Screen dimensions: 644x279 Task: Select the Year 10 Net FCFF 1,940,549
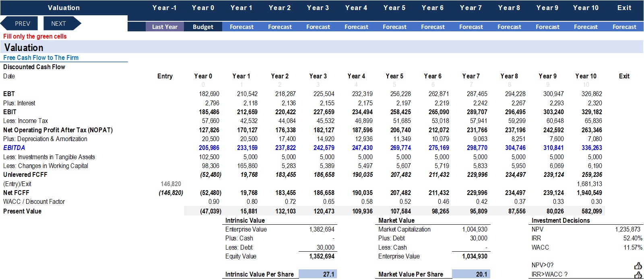click(589, 193)
